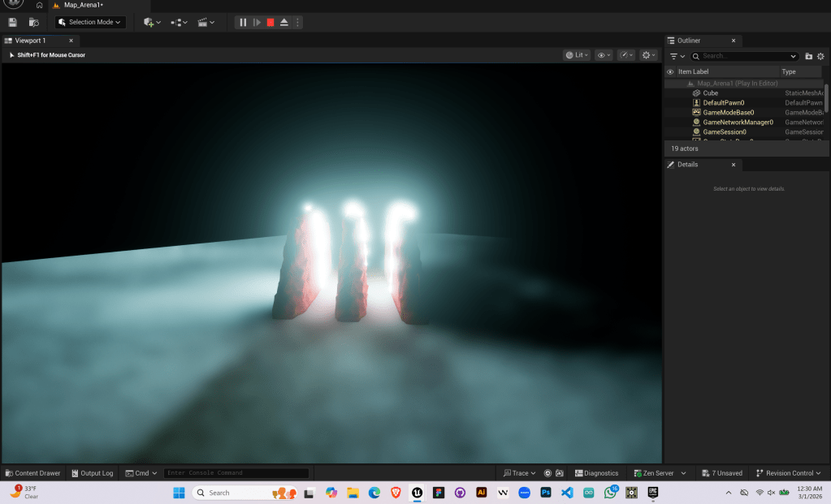Open the viewport Show eye options
The width and height of the screenshot is (831, 504).
604,55
